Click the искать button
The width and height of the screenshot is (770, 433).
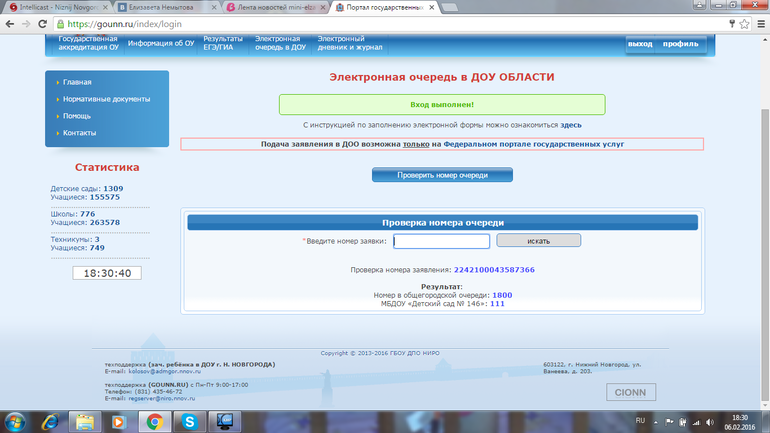coord(538,241)
